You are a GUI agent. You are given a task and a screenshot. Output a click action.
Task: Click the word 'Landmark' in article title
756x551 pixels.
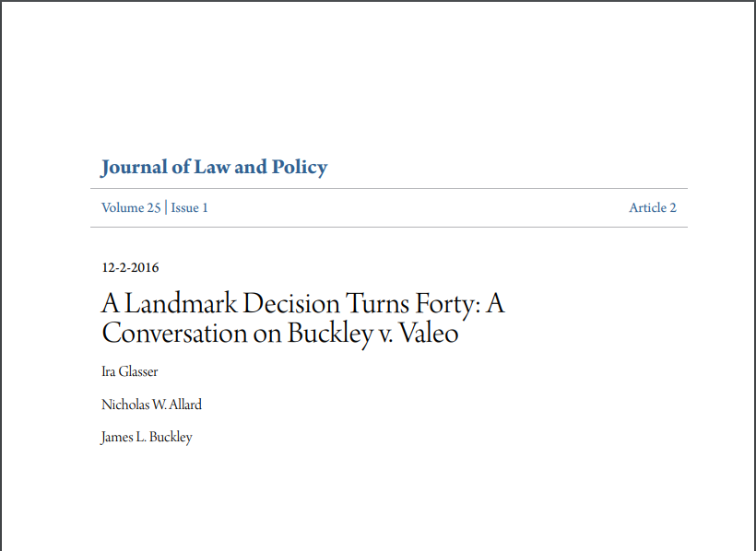181,304
